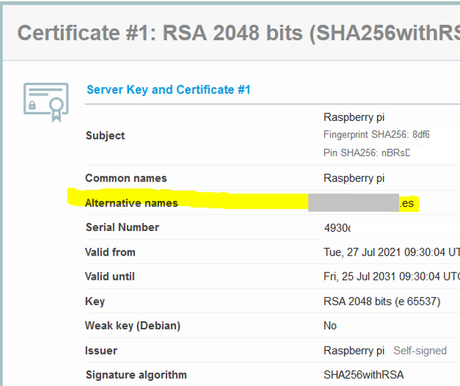Click the certificate icon beside Server Key heading
The width and height of the screenshot is (460, 386).
pos(46,102)
